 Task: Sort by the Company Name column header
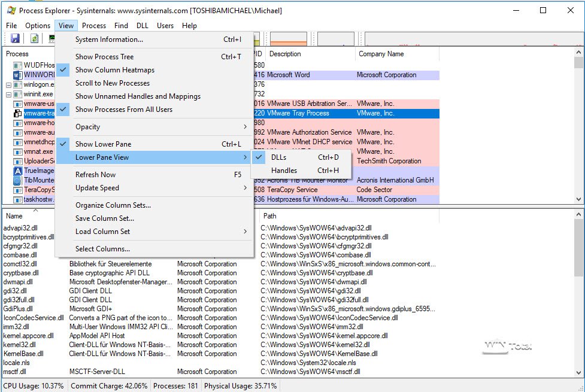click(x=381, y=54)
